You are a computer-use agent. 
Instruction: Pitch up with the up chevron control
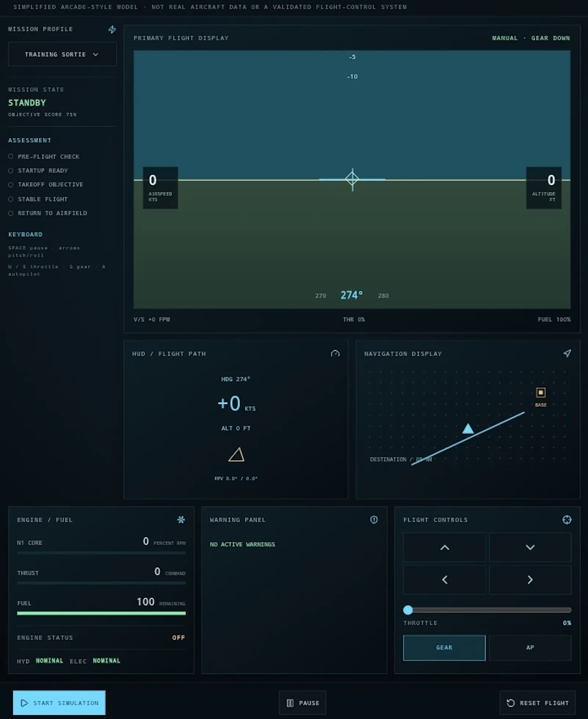tap(444, 547)
